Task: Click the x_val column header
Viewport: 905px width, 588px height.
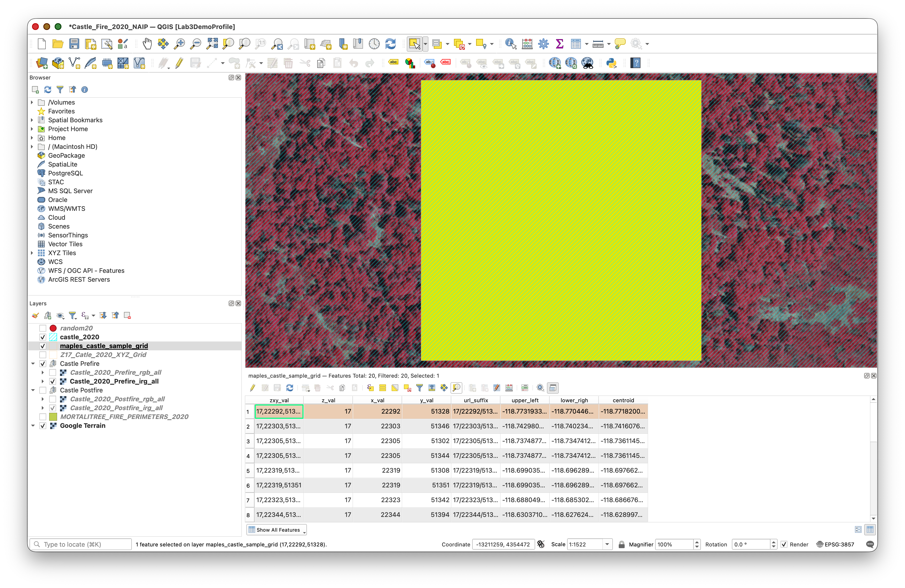Action: [377, 400]
